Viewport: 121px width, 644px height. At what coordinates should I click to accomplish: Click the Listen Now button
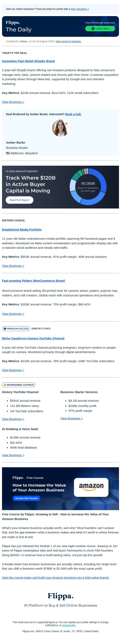click(x=100, y=29)
